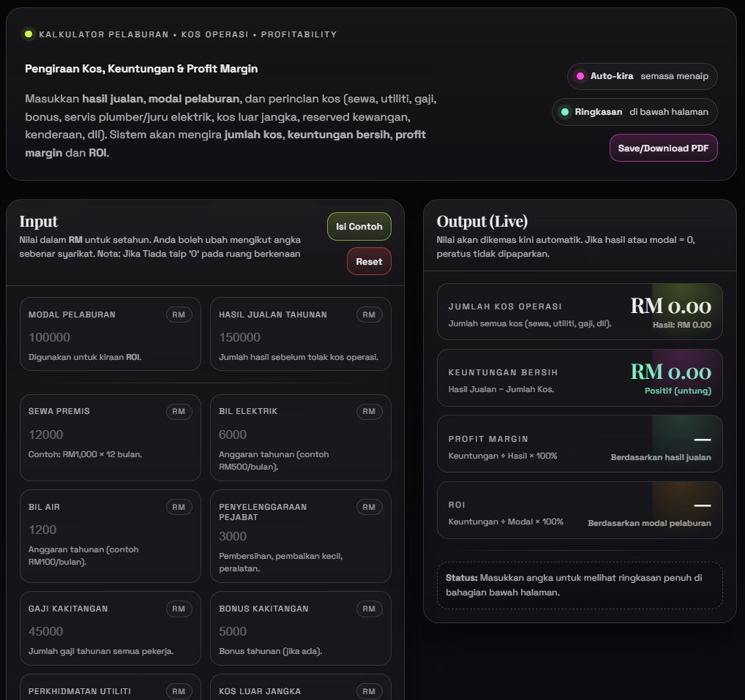Focus the Hasil Jualan Tahunan input field

(300, 337)
